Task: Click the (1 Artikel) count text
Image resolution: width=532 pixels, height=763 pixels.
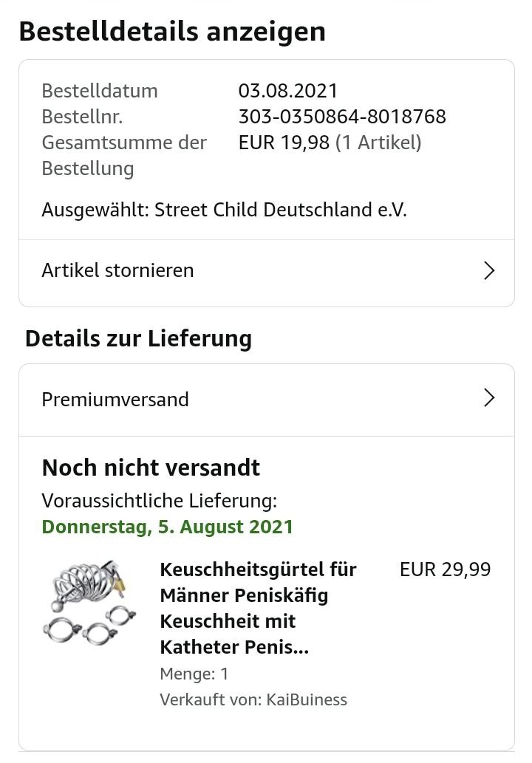Action: (378, 143)
